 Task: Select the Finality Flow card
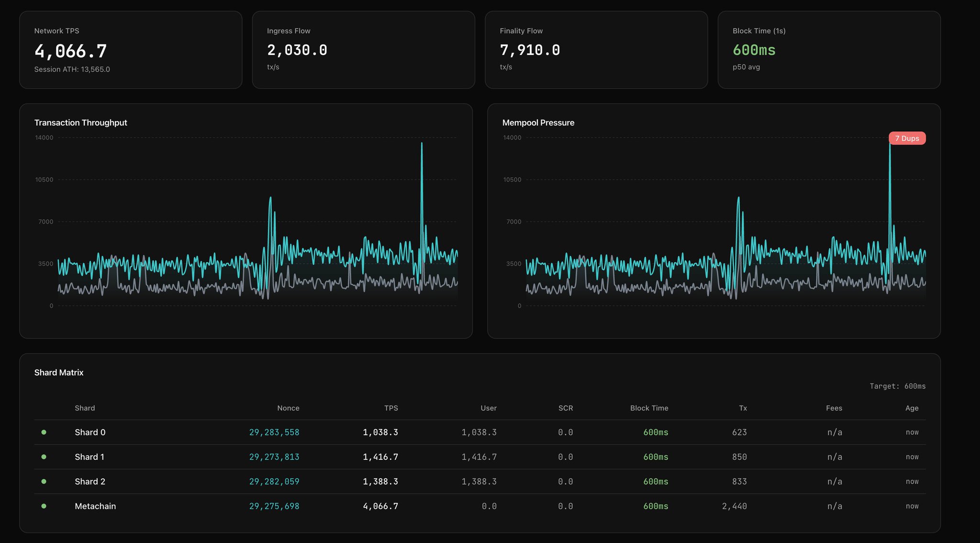point(596,50)
